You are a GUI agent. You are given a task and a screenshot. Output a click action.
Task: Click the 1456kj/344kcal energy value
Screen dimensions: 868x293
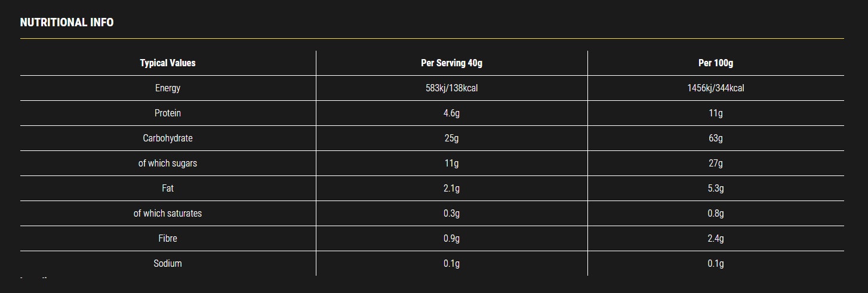point(716,88)
